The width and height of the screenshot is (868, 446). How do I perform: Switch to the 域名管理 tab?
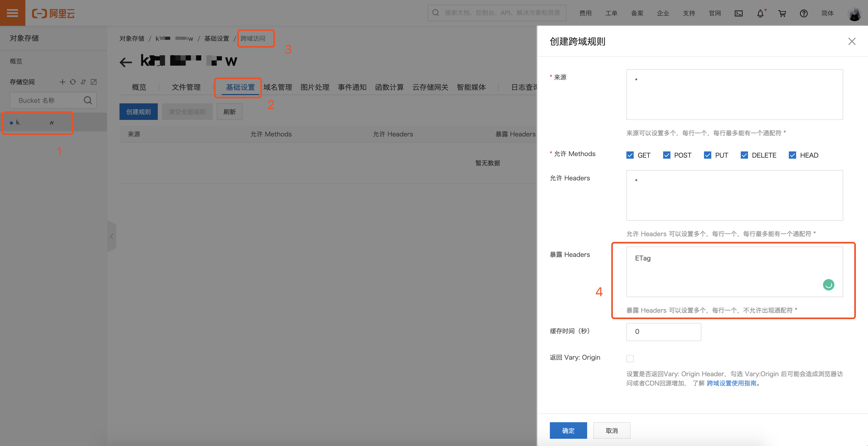(x=277, y=87)
